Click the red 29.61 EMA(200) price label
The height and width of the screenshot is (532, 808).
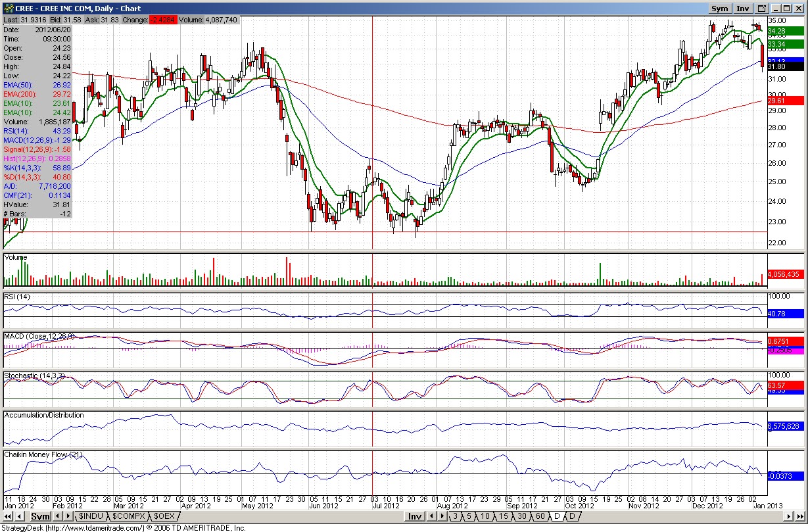(x=786, y=101)
